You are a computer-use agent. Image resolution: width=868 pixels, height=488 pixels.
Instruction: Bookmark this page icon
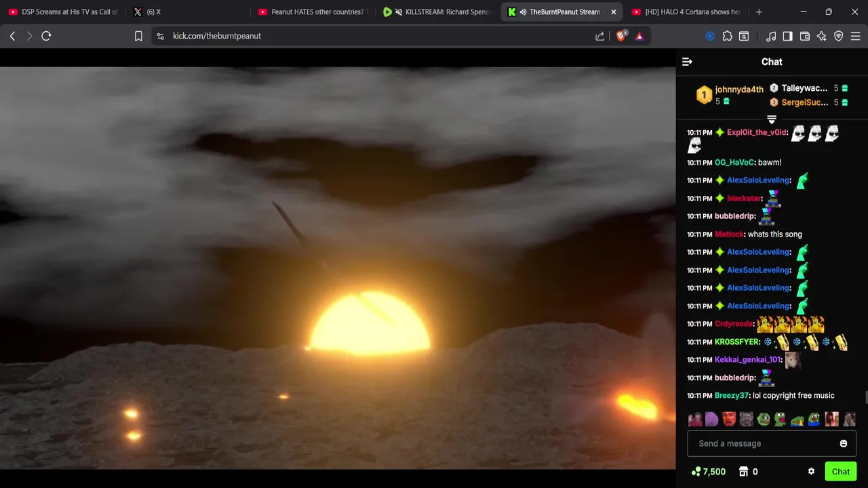[x=138, y=36]
